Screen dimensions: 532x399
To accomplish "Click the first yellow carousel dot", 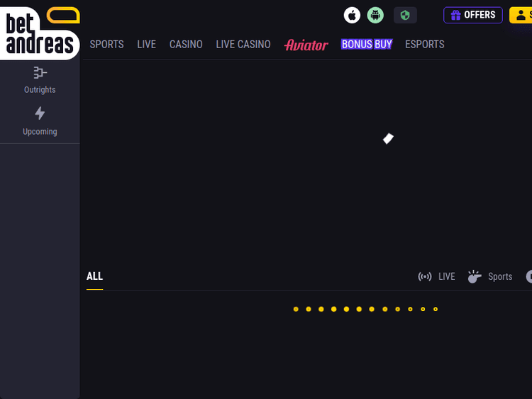I will coord(296,309).
